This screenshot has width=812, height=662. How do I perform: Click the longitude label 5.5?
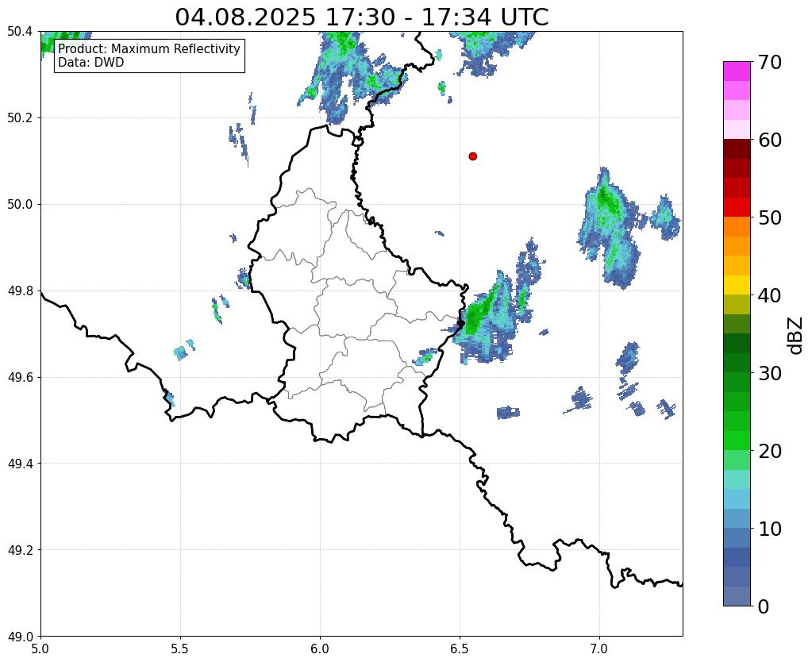coord(180,649)
